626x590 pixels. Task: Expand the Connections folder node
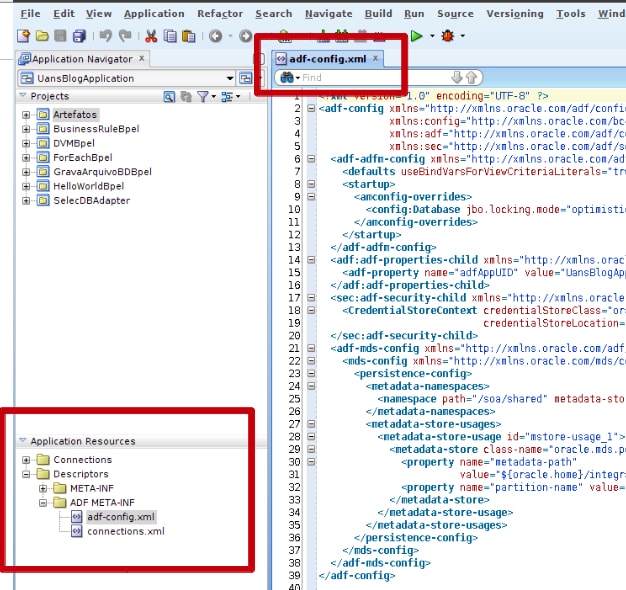click(26, 460)
